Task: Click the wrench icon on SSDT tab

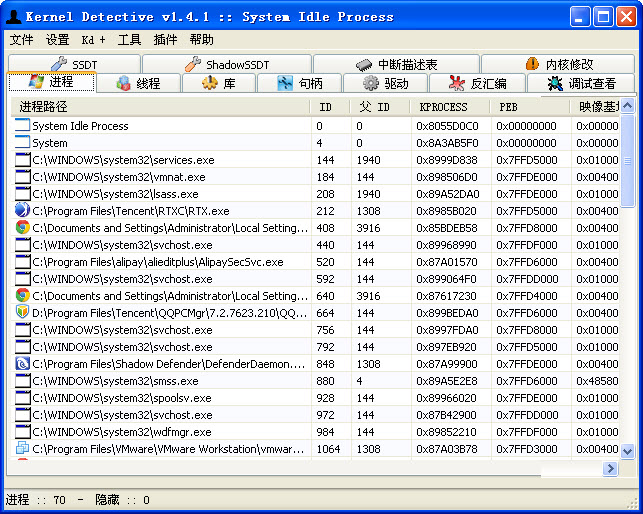Action: (59, 64)
